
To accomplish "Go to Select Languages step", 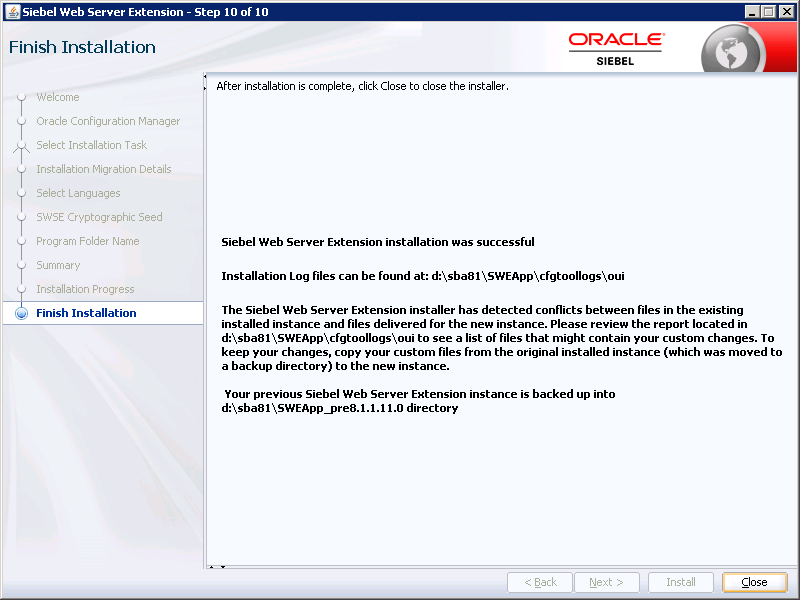I will pyautogui.click(x=78, y=193).
